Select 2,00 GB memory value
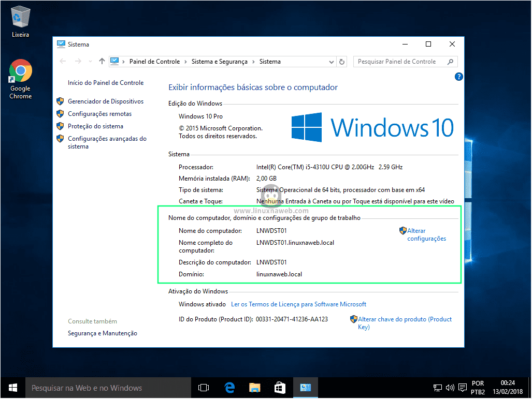The image size is (532, 399). (x=266, y=179)
